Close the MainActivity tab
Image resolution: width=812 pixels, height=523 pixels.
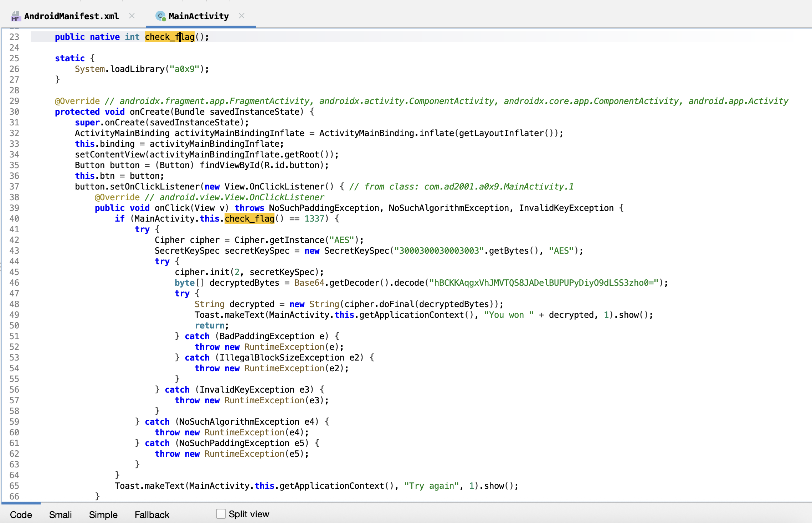tap(242, 16)
